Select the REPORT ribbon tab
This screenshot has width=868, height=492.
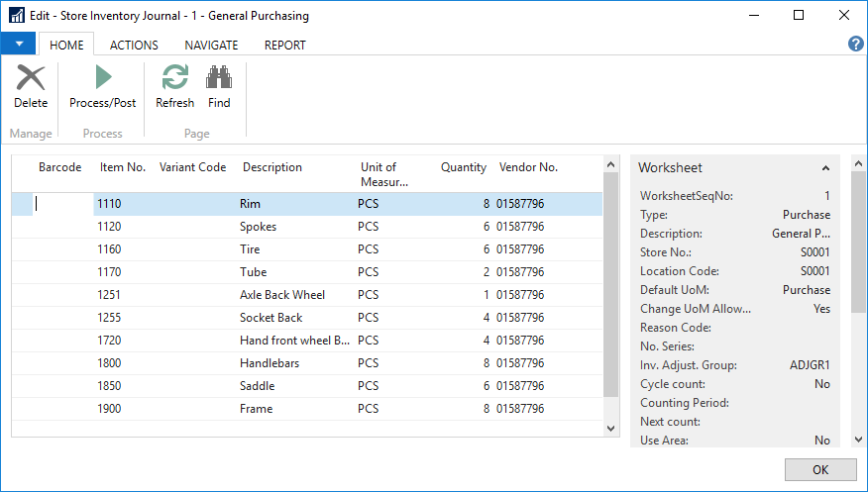(x=284, y=45)
